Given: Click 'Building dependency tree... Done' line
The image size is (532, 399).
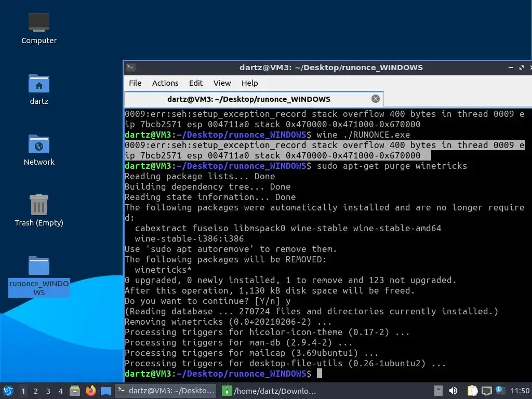Looking at the screenshot, I should tap(208, 187).
